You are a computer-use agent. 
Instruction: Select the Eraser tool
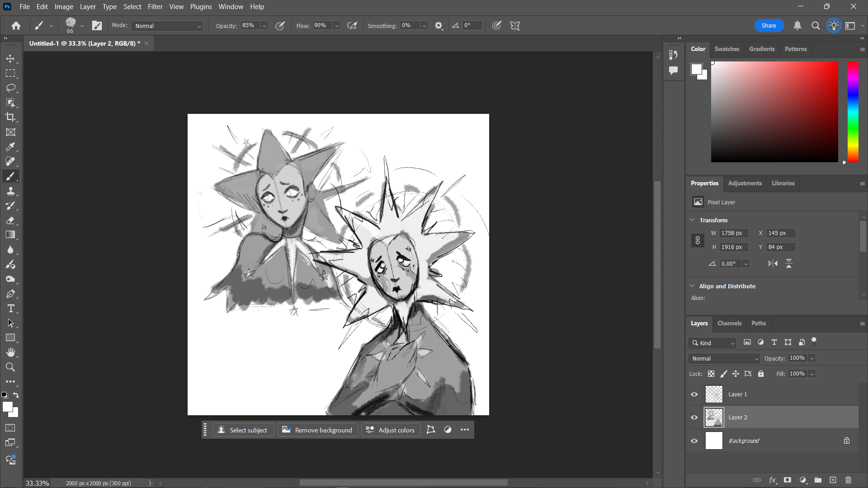10,221
